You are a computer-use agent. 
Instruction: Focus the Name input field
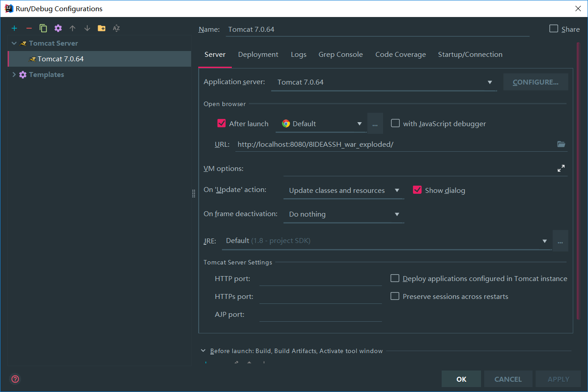coord(377,30)
